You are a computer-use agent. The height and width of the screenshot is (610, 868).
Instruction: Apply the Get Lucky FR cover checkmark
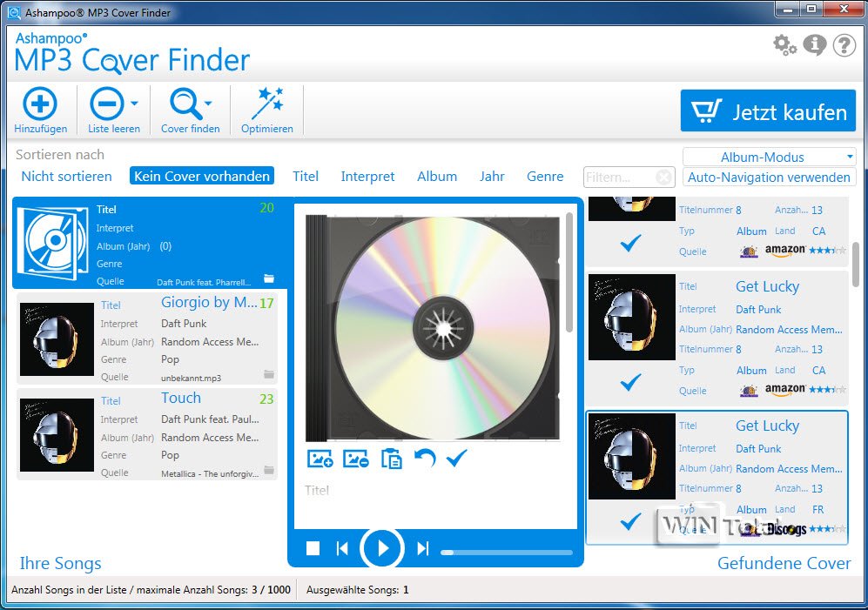coord(630,521)
